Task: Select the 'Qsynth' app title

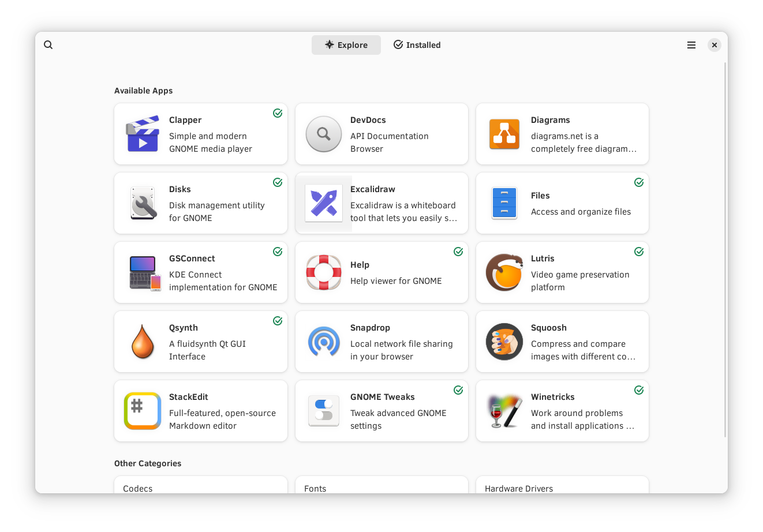Action: 184,328
